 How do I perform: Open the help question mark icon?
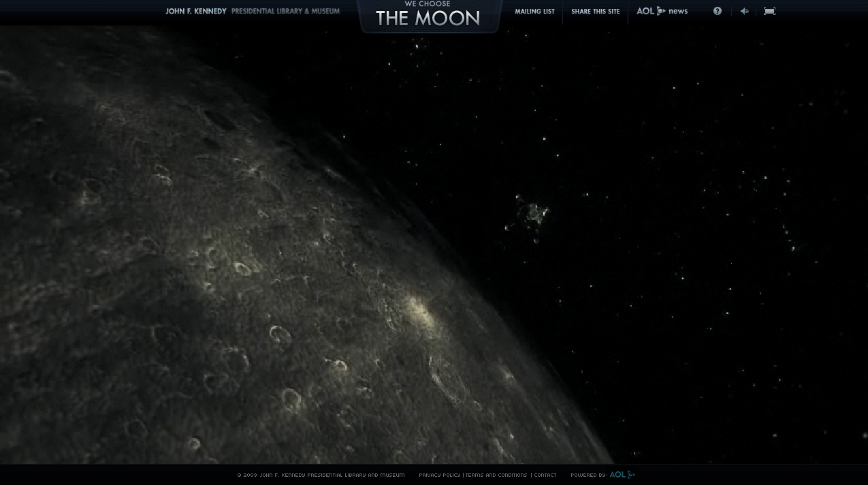(717, 11)
